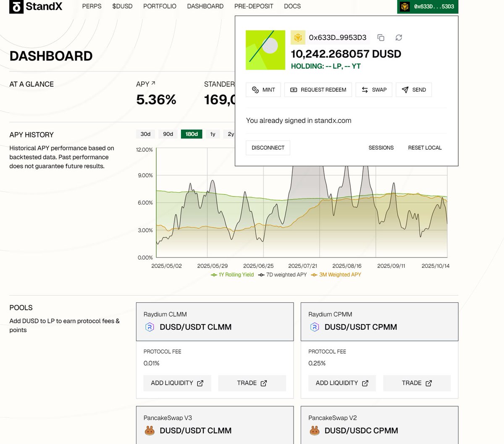This screenshot has height=444, width=504.
Task: Click the SEND button
Action: pyautogui.click(x=414, y=90)
